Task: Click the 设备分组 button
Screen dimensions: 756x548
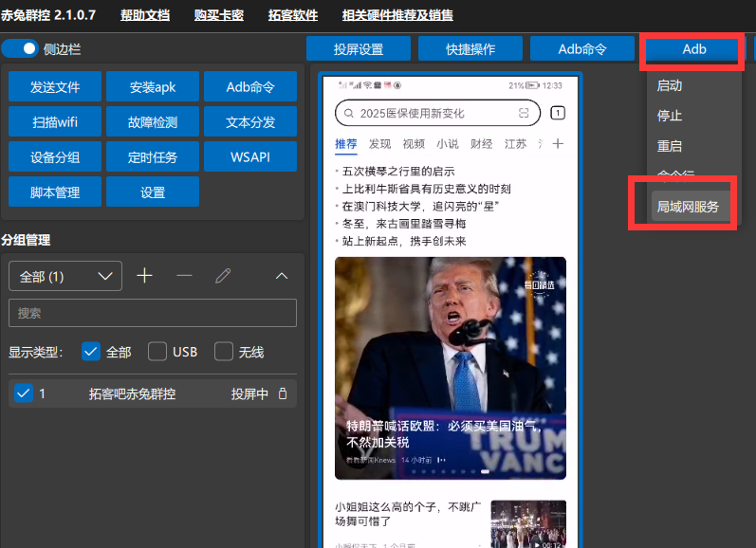Action: pyautogui.click(x=55, y=157)
